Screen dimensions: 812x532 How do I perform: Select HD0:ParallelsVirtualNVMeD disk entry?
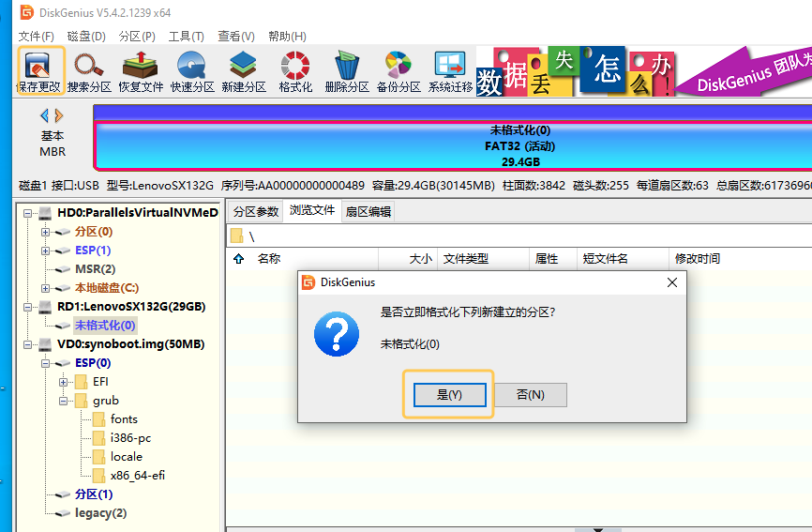pos(138,212)
